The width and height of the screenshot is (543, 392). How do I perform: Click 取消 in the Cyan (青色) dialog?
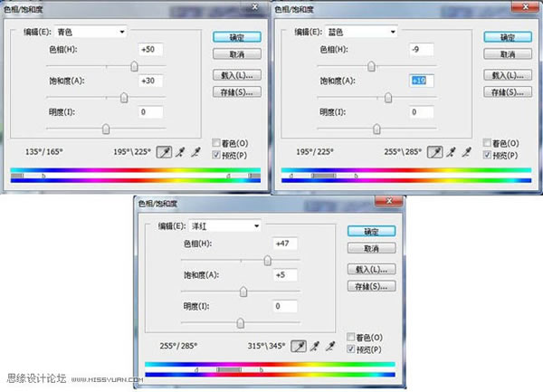pyautogui.click(x=237, y=54)
